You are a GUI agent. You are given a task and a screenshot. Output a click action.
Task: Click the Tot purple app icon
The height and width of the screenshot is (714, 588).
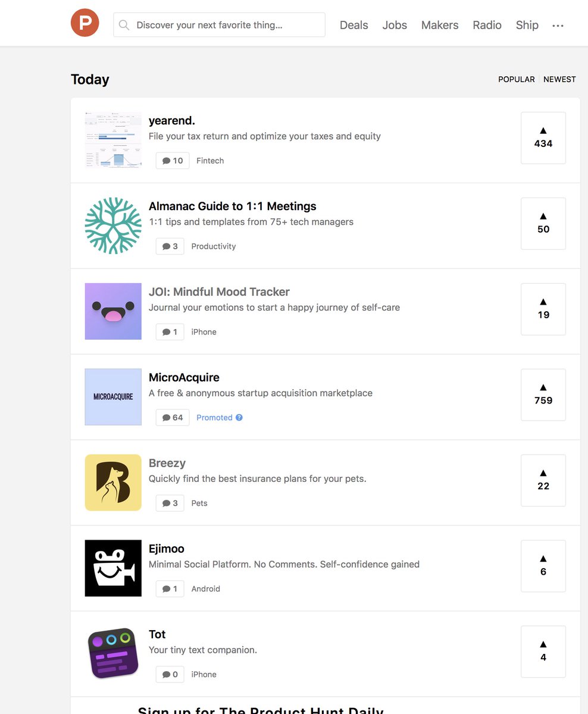coord(113,654)
